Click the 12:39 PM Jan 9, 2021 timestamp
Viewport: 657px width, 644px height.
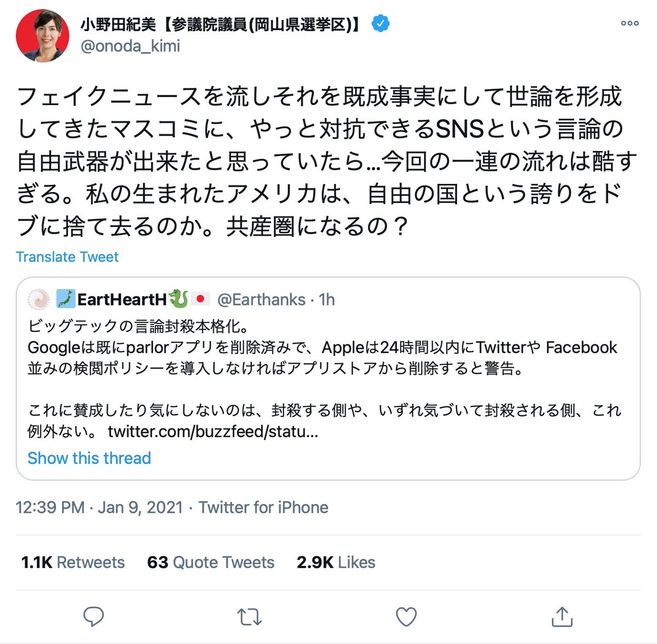tap(99, 507)
